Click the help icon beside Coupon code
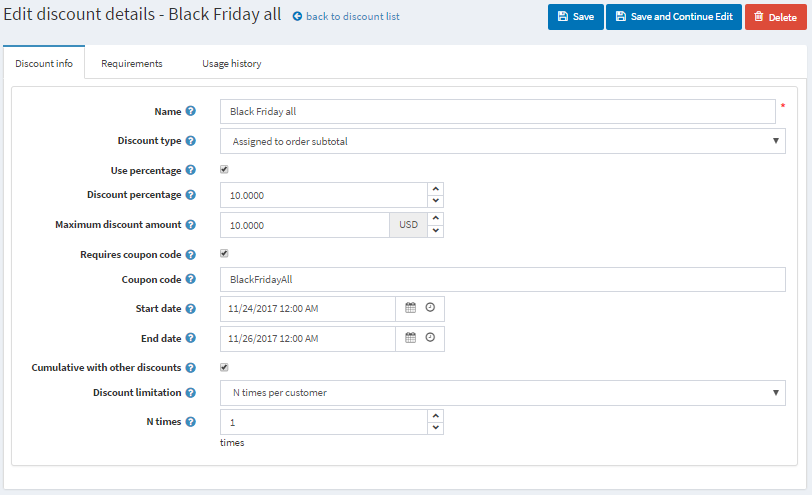Image resolution: width=812 pixels, height=495 pixels. (191, 280)
